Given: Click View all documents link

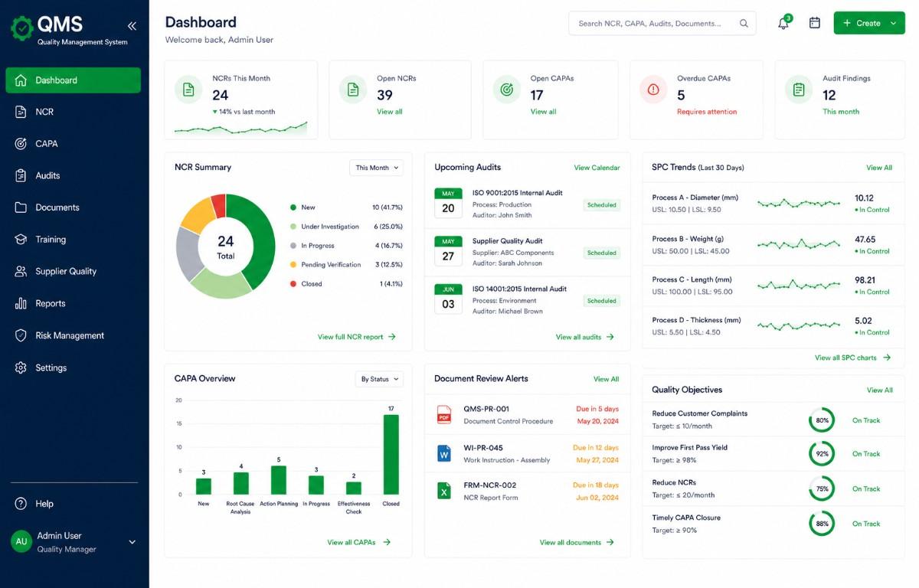Looking at the screenshot, I should 577,542.
